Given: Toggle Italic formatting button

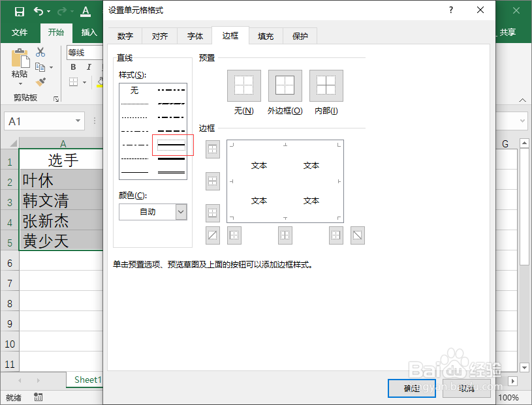Looking at the screenshot, I should pos(89,67).
